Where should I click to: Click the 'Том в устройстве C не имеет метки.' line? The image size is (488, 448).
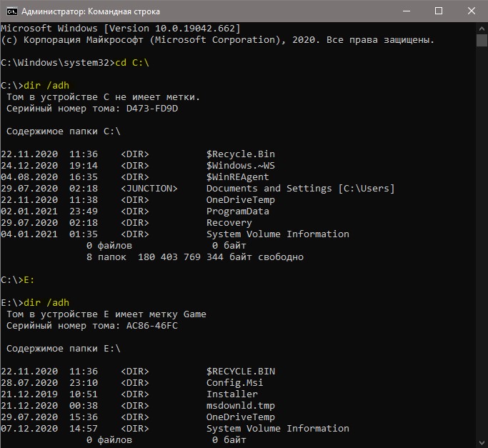coord(104,97)
